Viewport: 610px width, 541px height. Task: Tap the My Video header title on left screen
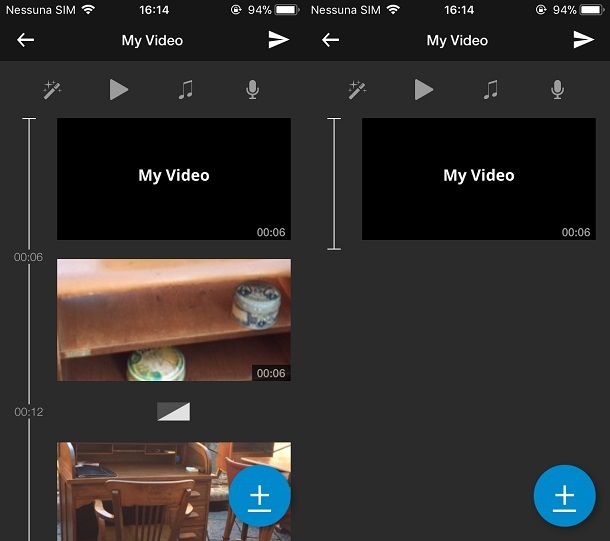[152, 40]
